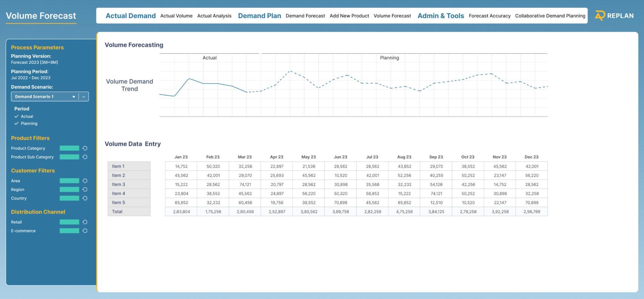Click the minus button beside Demand Scenario 1
The image size is (644, 299).
point(84,97)
